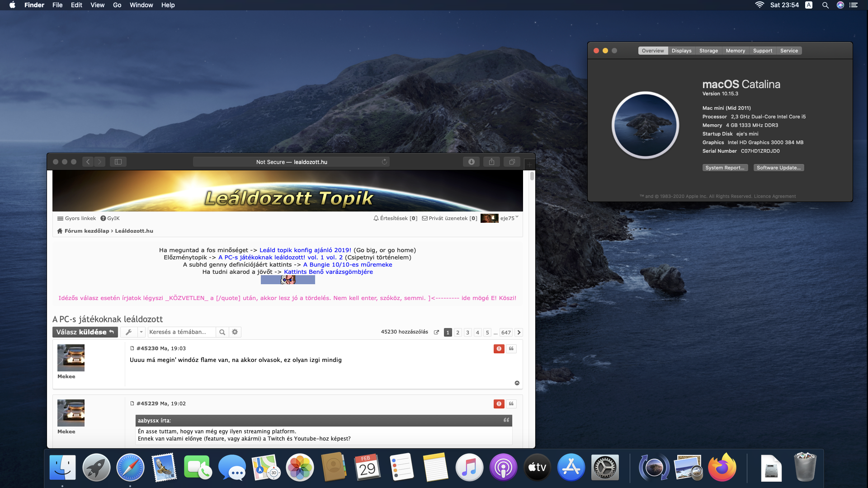Click the forum search magnifier button
This screenshot has height=488, width=868.
[222, 332]
